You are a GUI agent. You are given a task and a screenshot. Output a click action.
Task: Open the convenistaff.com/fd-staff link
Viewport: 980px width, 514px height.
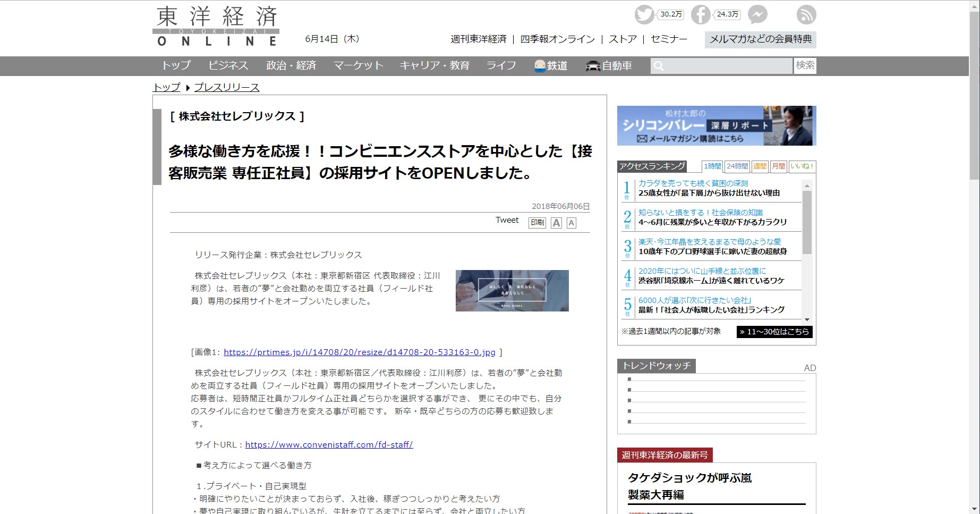[329, 445]
